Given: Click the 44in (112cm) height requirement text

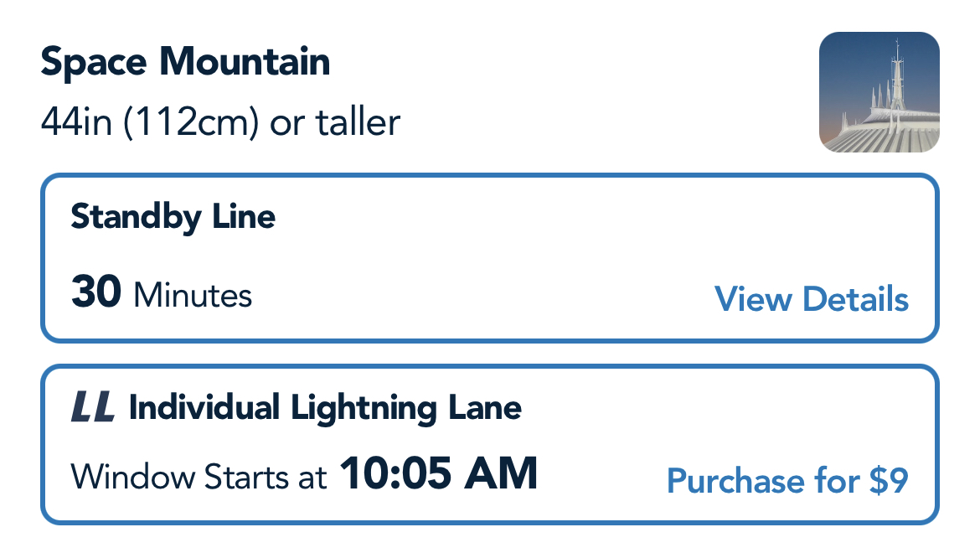Looking at the screenshot, I should pyautogui.click(x=220, y=122).
